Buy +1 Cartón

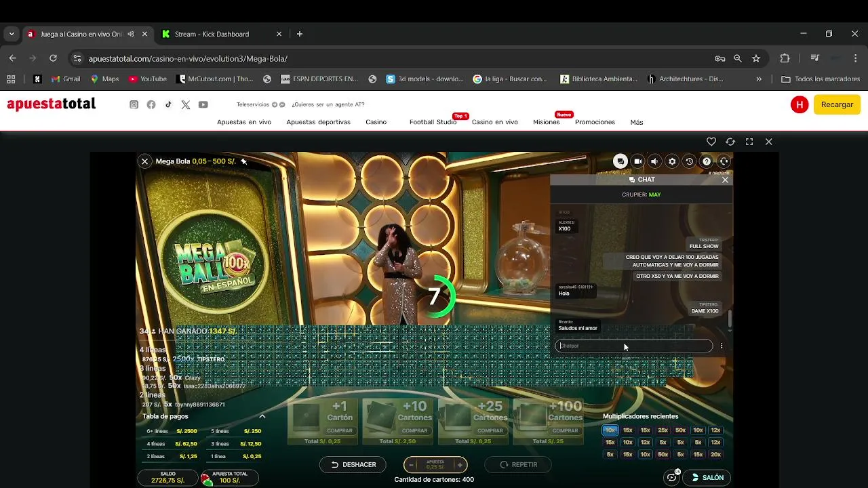tap(323, 421)
